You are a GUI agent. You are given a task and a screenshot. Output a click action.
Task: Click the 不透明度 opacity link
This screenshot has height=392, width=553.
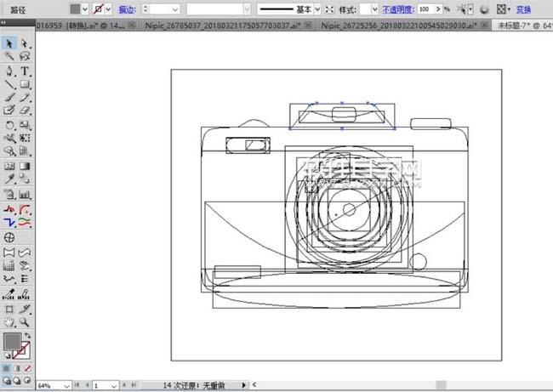tap(397, 9)
